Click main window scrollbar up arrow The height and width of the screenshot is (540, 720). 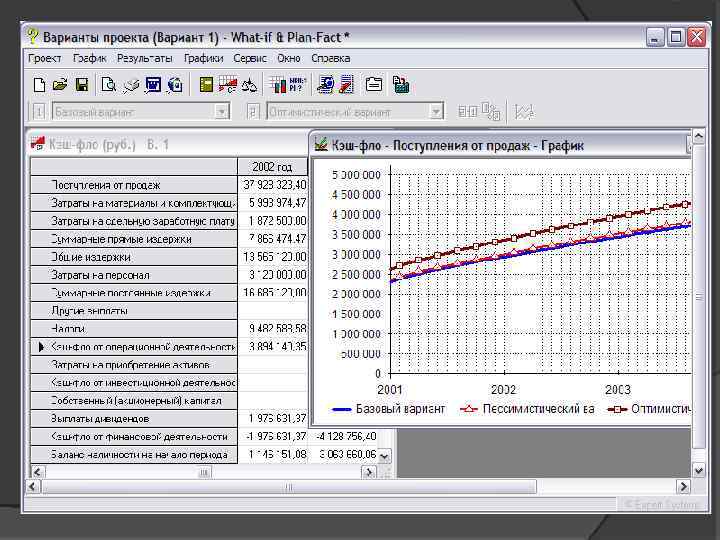coord(698,136)
